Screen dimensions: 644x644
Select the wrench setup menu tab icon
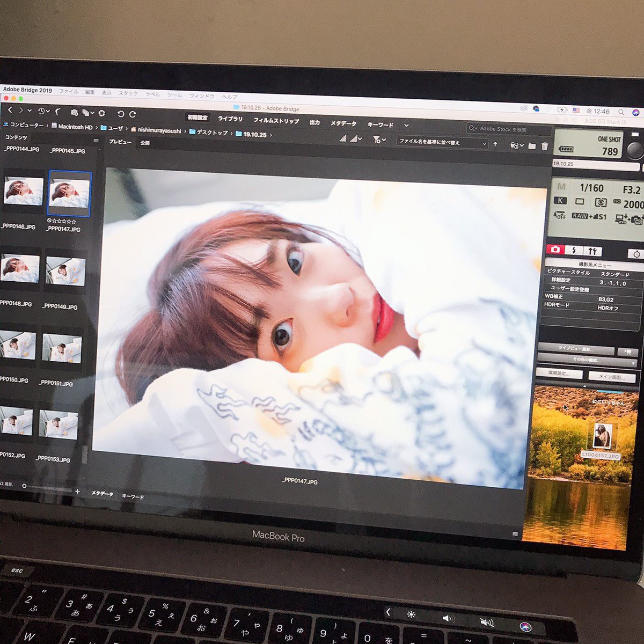pyautogui.click(x=591, y=251)
